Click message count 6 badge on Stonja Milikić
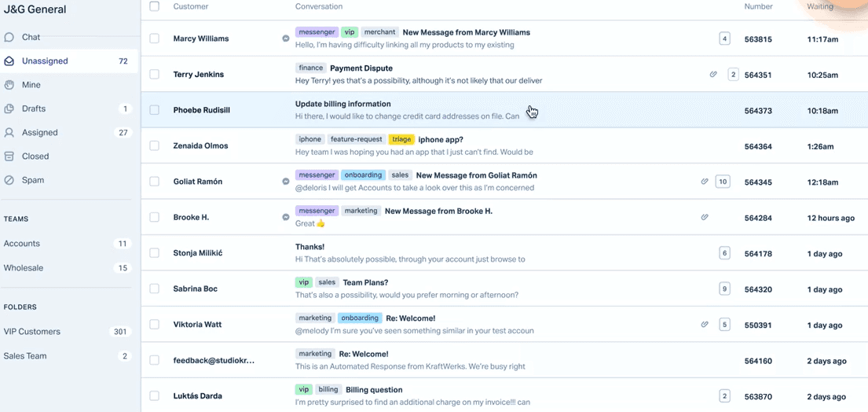The height and width of the screenshot is (412, 868). pos(724,253)
